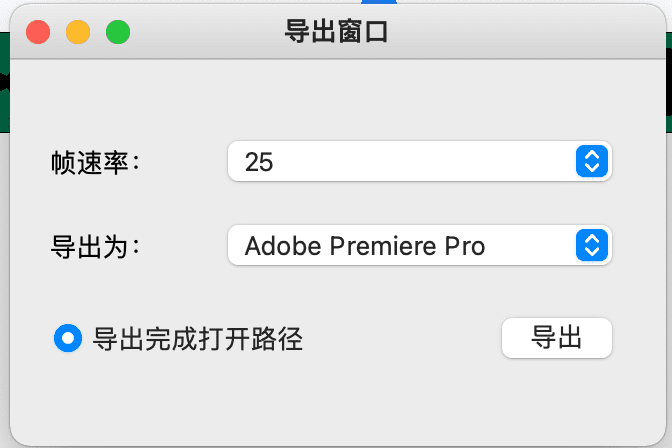
Task: Click the 导出完成打开路径 option label text
Action: 198,339
